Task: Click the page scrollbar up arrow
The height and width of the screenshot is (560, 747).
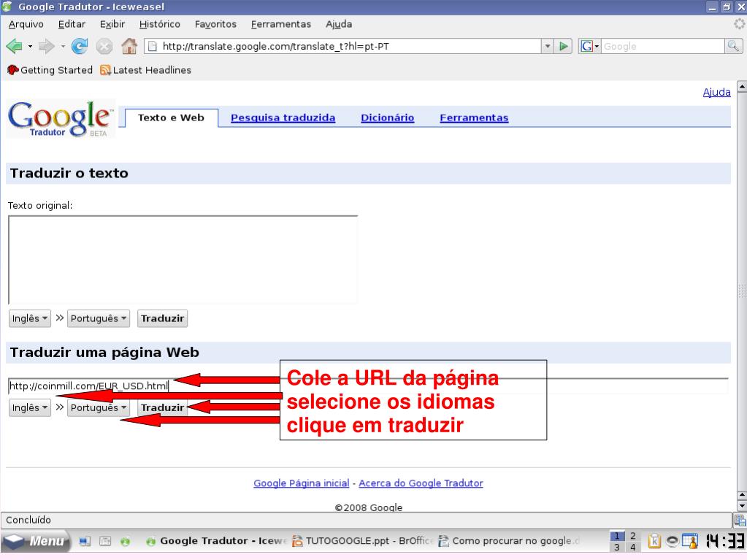Action: 742,87
